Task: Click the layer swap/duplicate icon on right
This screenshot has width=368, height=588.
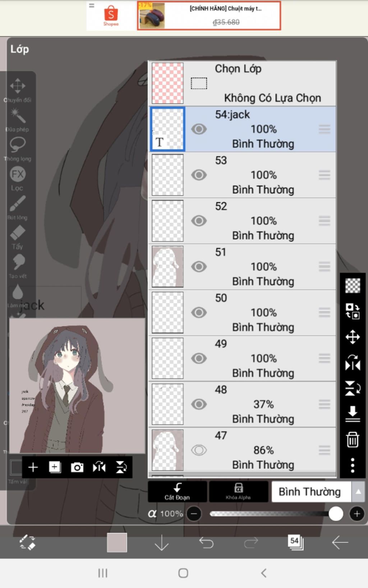Action: [353, 311]
